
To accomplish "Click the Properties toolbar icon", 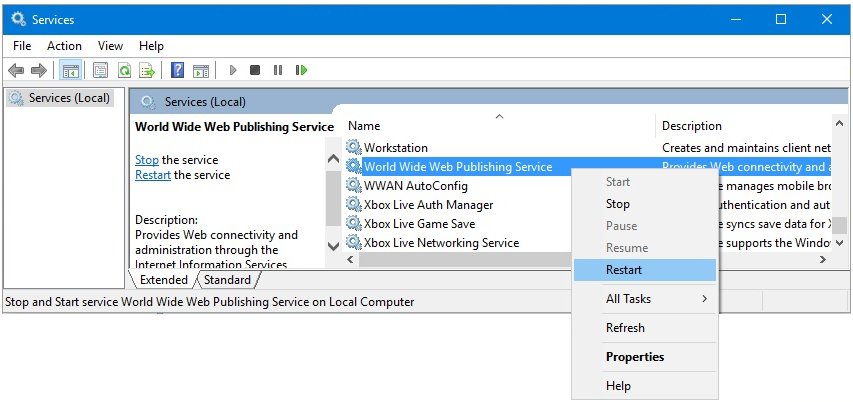I will coord(100,70).
